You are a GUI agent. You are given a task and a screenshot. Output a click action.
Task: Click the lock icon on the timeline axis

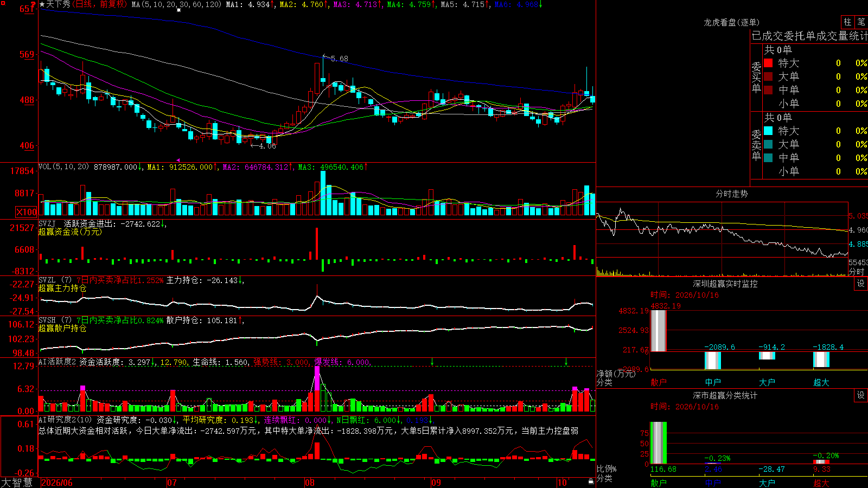[591, 481]
